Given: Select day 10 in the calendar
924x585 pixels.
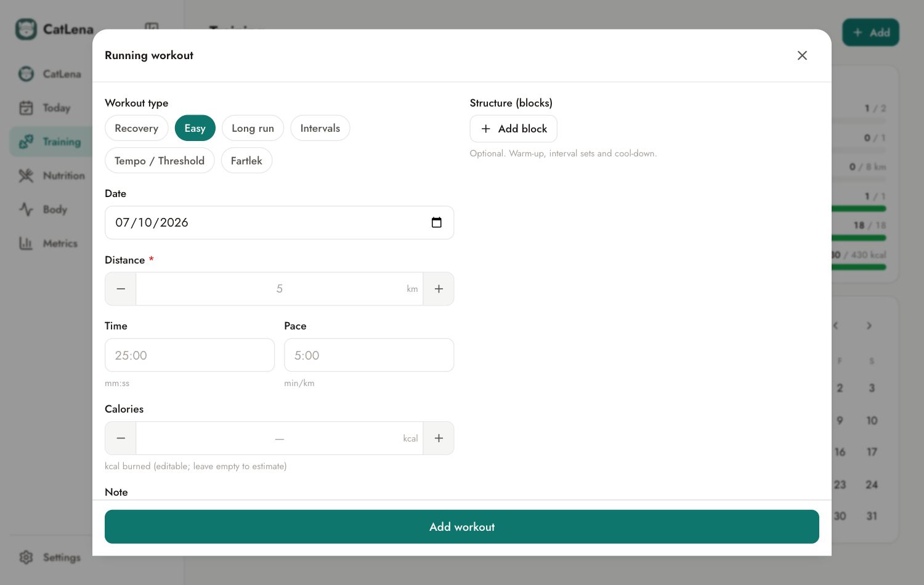Looking at the screenshot, I should click(x=872, y=421).
